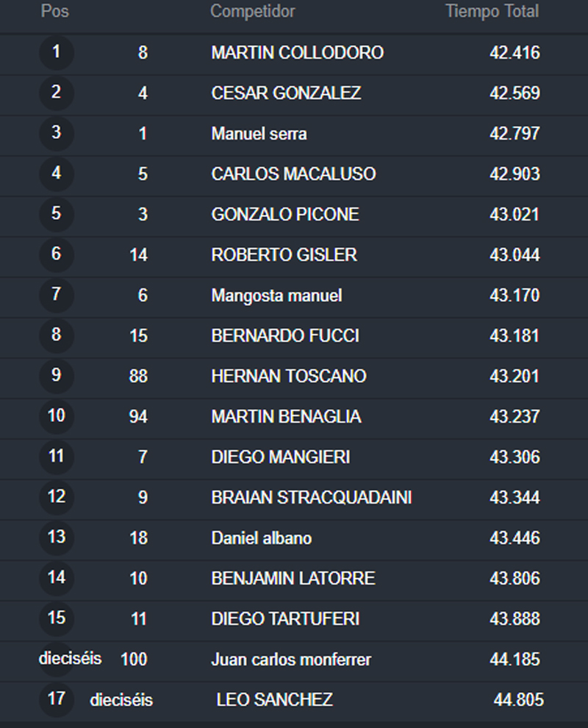Sort by the Tiempo Total column header
The image size is (588, 728).
tap(492, 11)
